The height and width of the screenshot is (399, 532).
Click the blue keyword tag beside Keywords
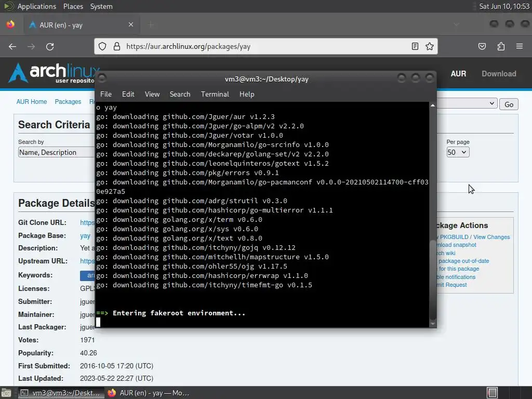pos(87,275)
